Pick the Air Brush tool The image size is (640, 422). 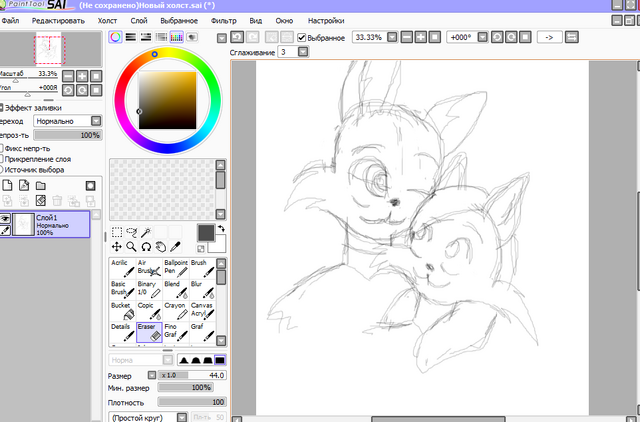149,268
